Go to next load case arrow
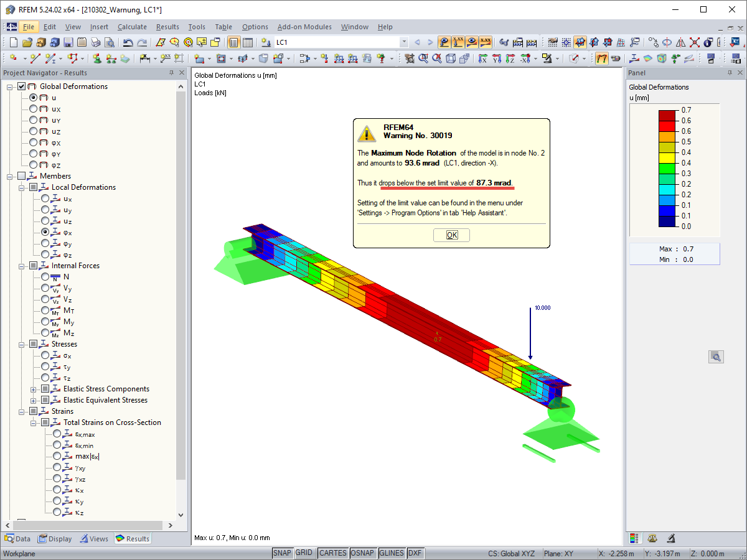 [430, 42]
